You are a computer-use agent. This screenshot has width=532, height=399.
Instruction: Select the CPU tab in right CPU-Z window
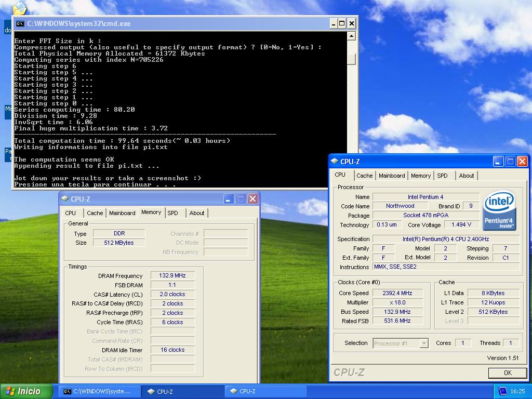340,175
